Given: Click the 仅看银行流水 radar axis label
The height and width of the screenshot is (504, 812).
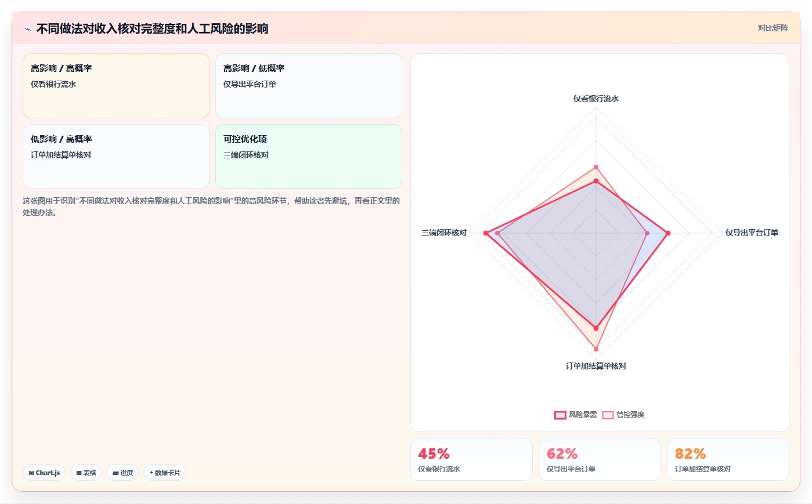Looking at the screenshot, I should click(596, 99).
